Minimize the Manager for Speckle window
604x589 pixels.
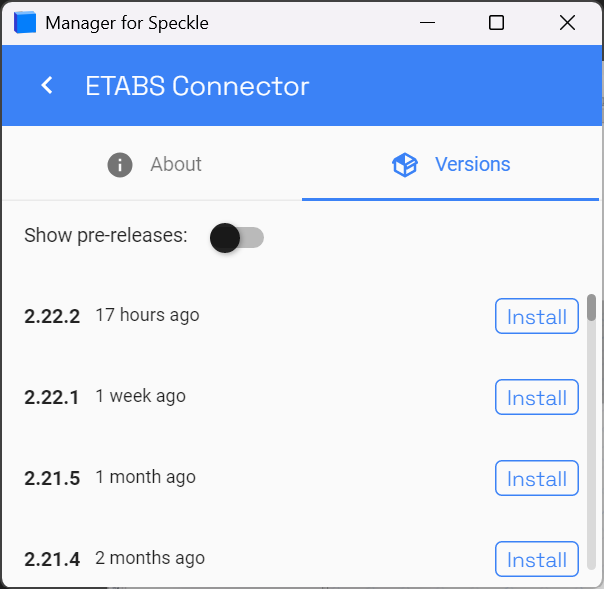tap(427, 22)
